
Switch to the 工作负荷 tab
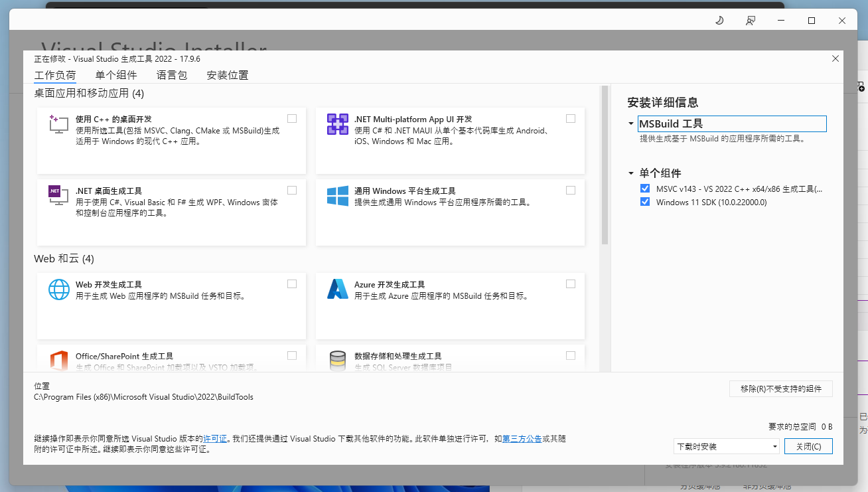click(55, 75)
